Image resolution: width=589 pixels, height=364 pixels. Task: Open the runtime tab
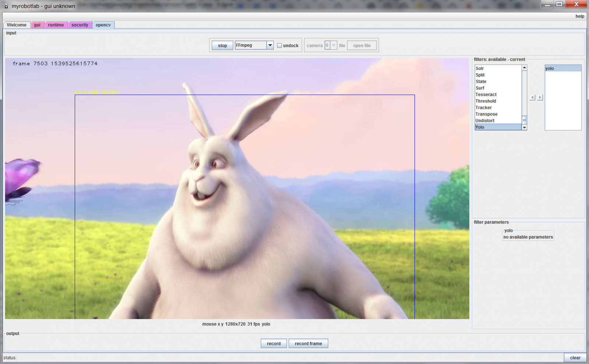point(56,25)
